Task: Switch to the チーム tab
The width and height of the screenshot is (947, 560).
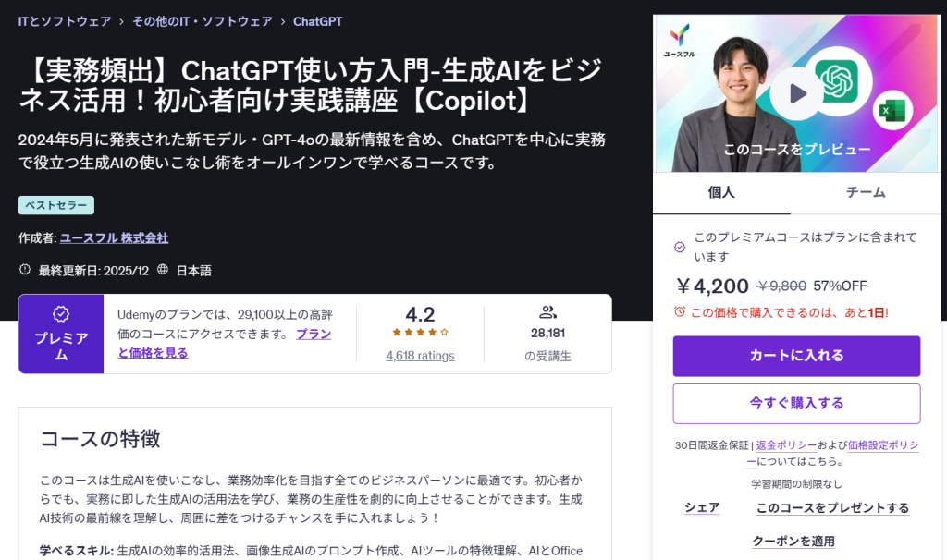Action: pyautogui.click(x=866, y=192)
